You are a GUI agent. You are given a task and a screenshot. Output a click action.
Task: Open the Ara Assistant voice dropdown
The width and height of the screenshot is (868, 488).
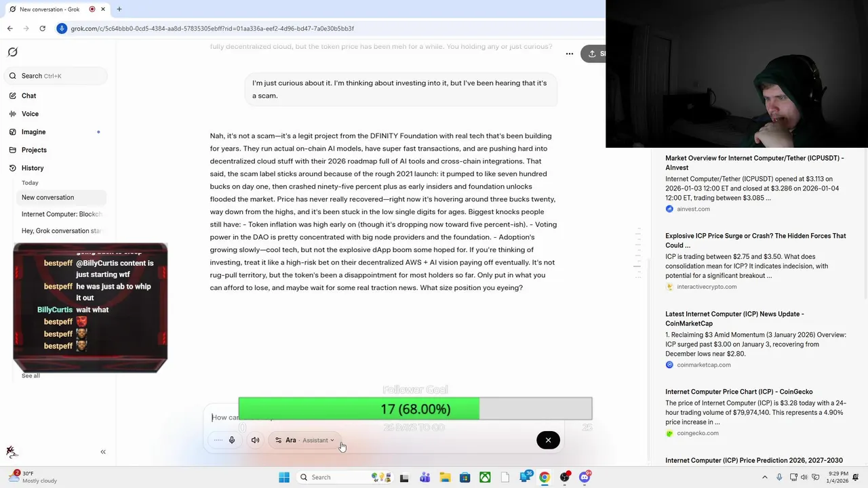pyautogui.click(x=305, y=441)
